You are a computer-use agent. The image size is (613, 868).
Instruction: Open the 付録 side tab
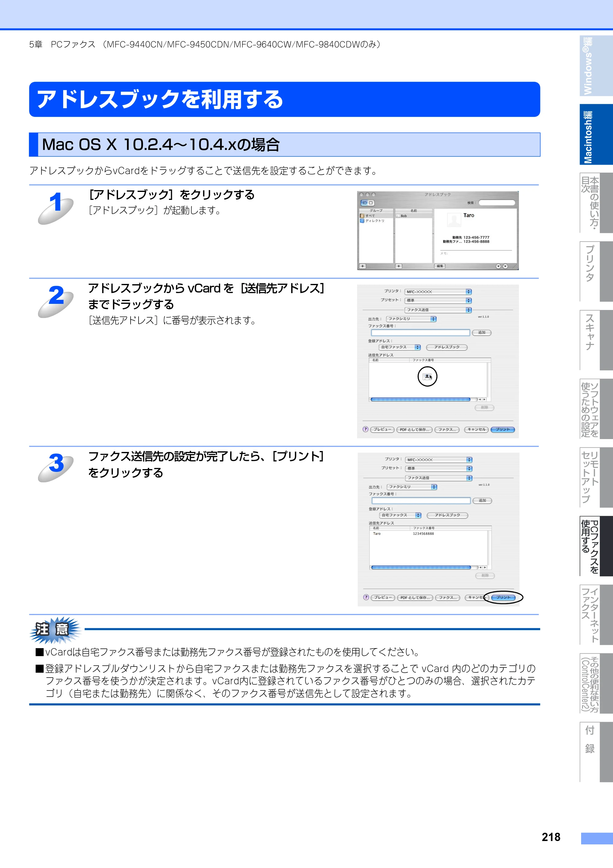click(x=596, y=752)
